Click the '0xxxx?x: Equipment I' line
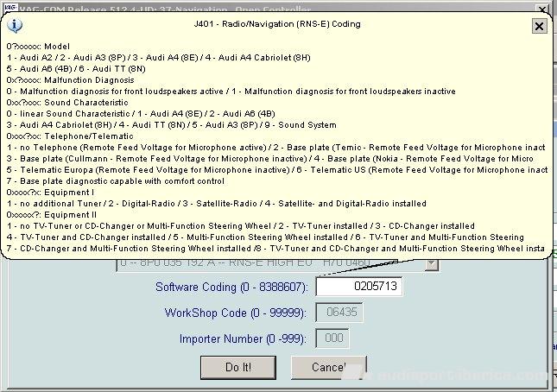This screenshot has width=557, height=392. [50, 193]
